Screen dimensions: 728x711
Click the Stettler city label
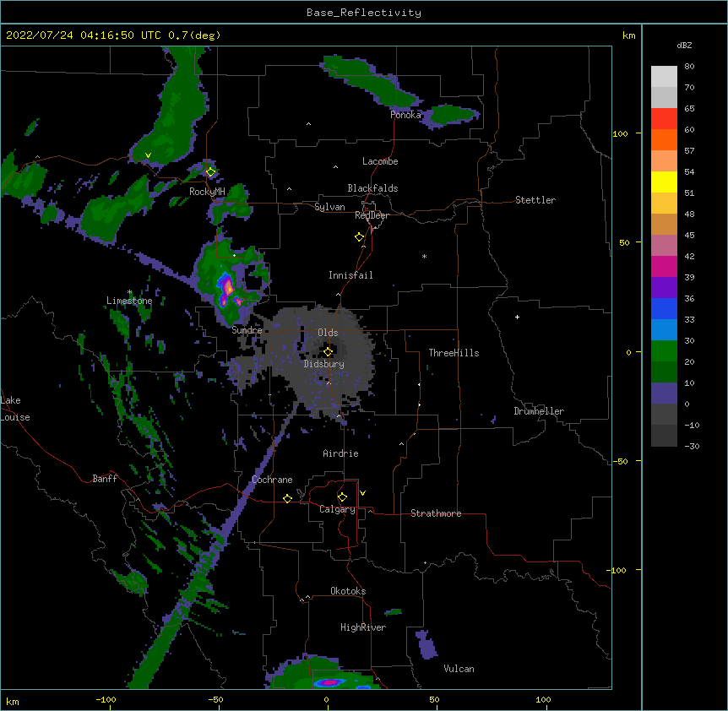click(535, 200)
